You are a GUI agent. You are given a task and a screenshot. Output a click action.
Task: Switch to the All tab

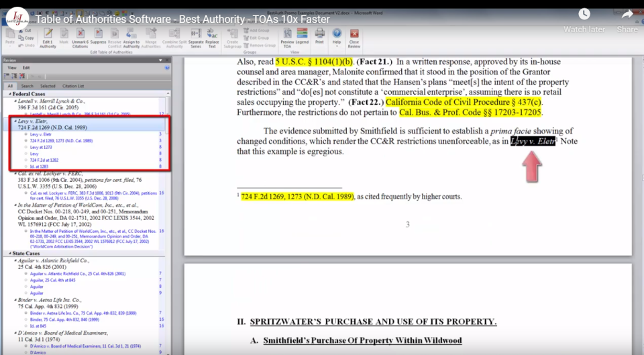pyautogui.click(x=10, y=86)
